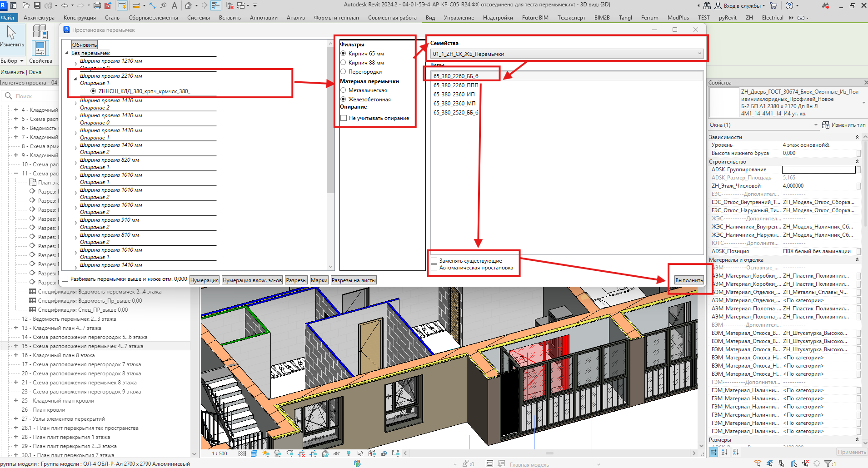Select the Кирпич 88 мм radio button

click(x=362, y=63)
